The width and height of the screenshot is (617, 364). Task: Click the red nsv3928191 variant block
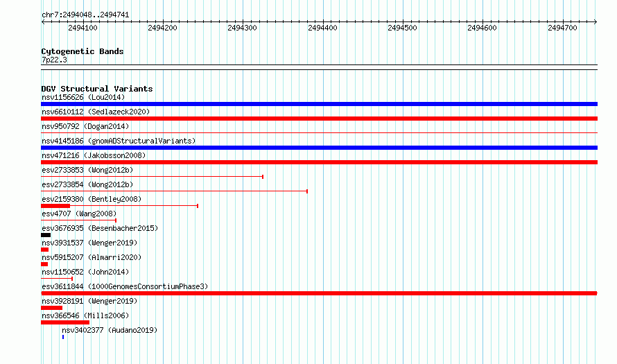(x=51, y=308)
